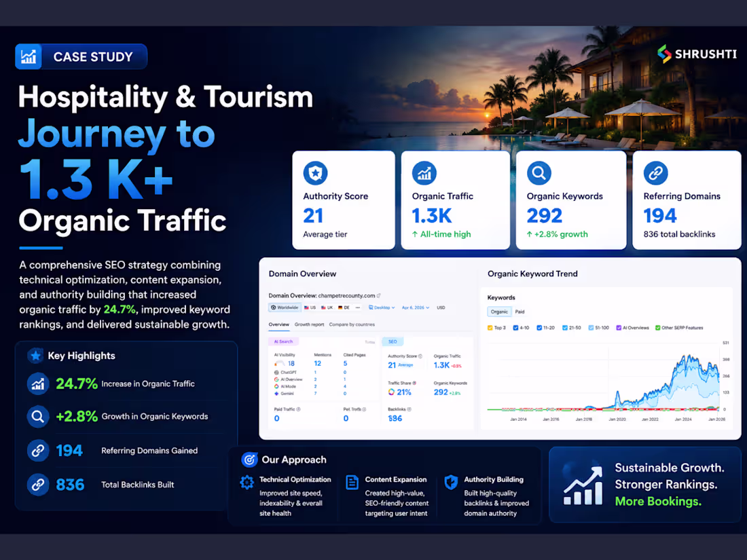Select the Worldwide region button
747x560 pixels.
coord(285,307)
